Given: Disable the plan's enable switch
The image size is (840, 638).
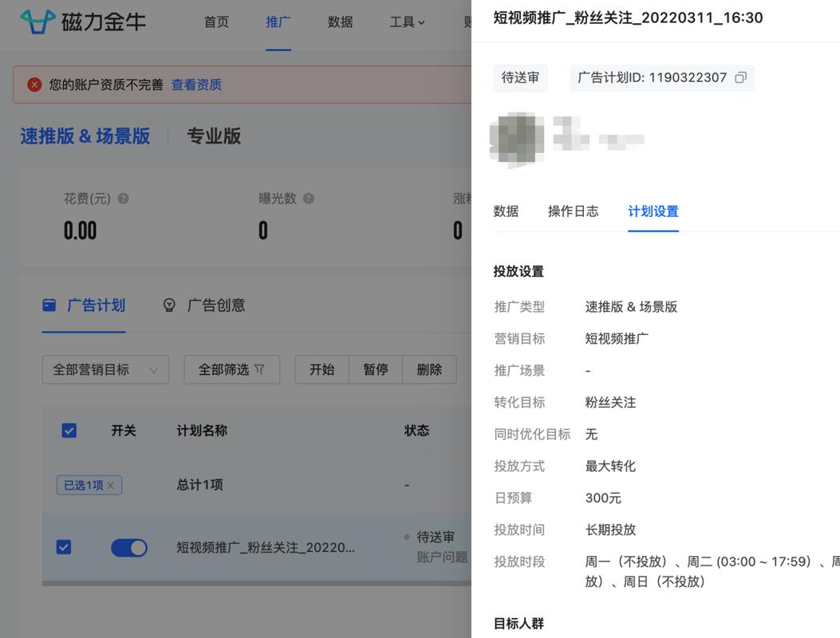Looking at the screenshot, I should (129, 548).
